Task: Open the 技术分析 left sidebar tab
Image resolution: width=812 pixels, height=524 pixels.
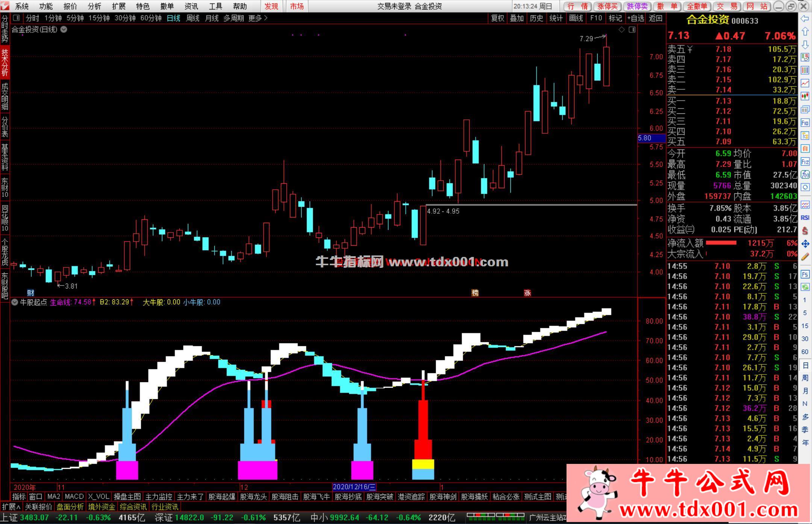Action: 5,63
